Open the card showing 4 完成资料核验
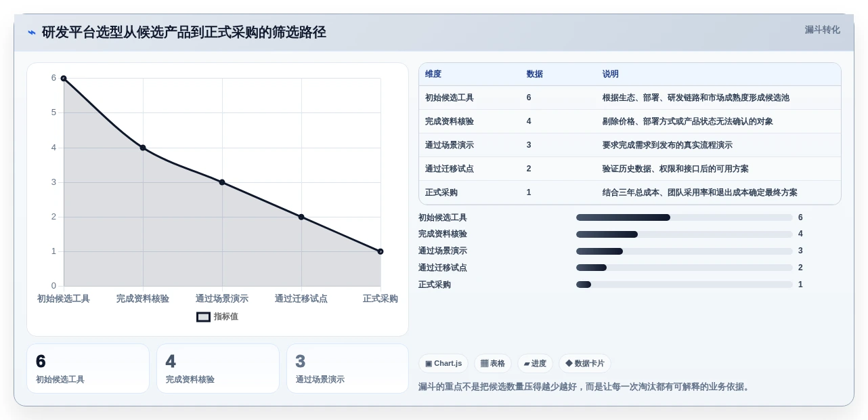The height and width of the screenshot is (420, 868). [218, 369]
